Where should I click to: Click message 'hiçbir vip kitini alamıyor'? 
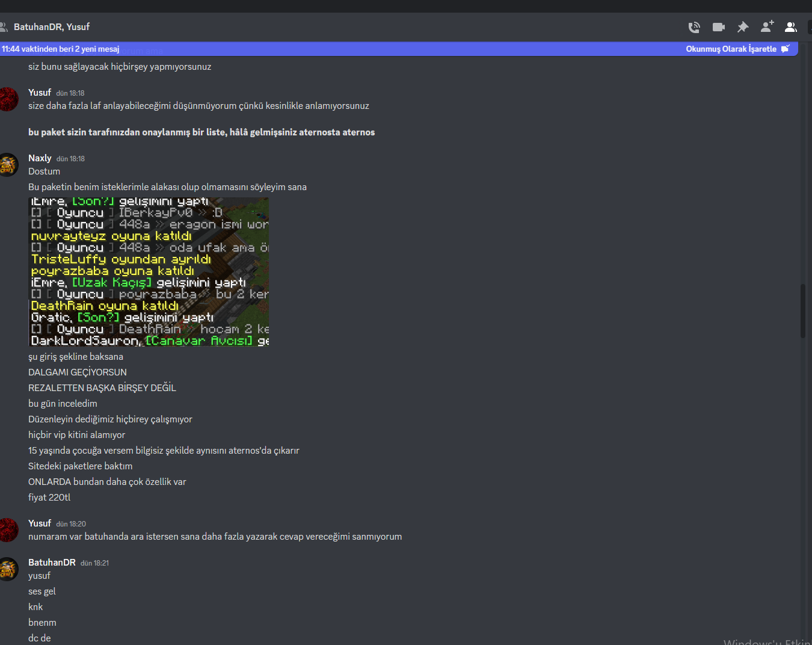[x=77, y=435]
